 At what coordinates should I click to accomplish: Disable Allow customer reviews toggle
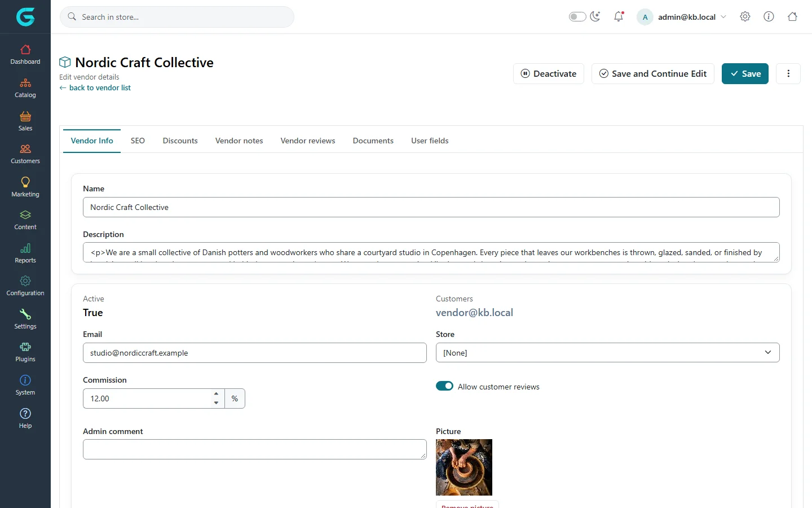pyautogui.click(x=444, y=386)
